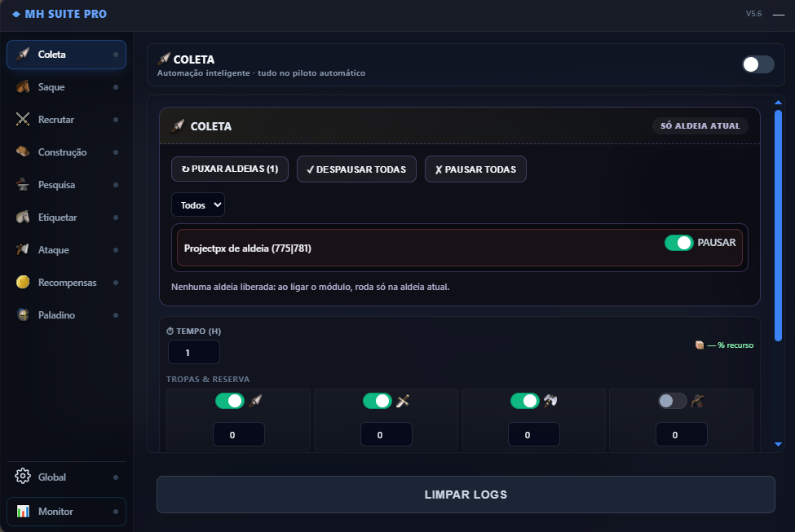Screen dimensions: 795x532
Task: Click the TEMPO (H) input field
Action: 194,352
